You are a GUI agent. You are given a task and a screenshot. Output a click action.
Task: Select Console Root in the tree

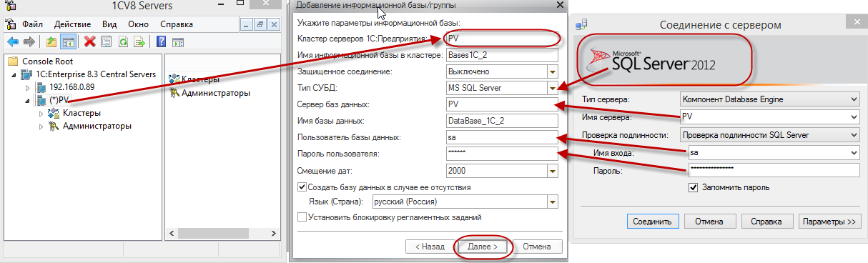coord(48,61)
